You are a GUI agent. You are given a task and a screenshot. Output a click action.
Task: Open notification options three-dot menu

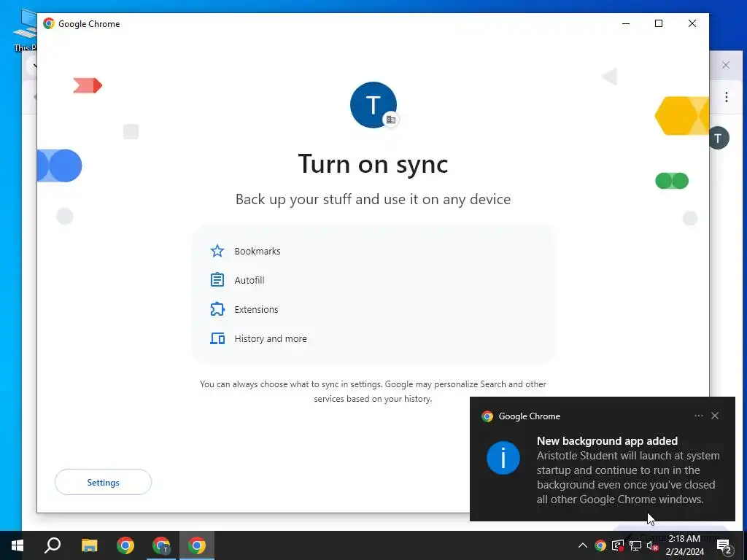pyautogui.click(x=698, y=416)
